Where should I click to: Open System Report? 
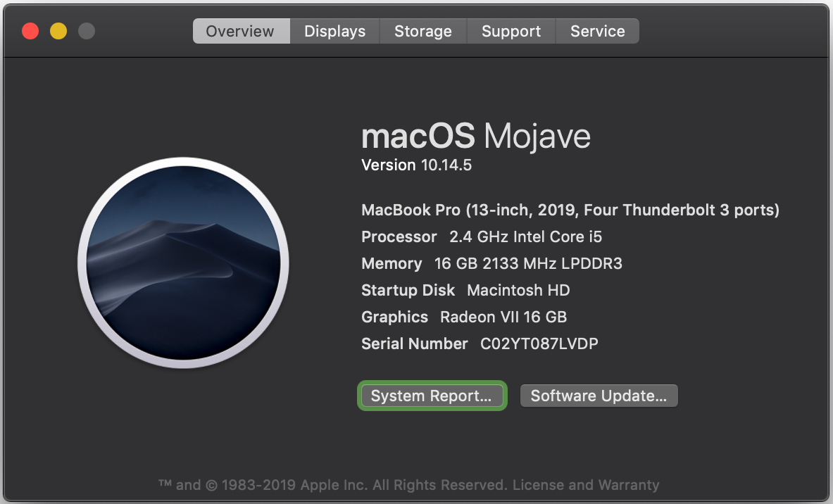tap(432, 395)
